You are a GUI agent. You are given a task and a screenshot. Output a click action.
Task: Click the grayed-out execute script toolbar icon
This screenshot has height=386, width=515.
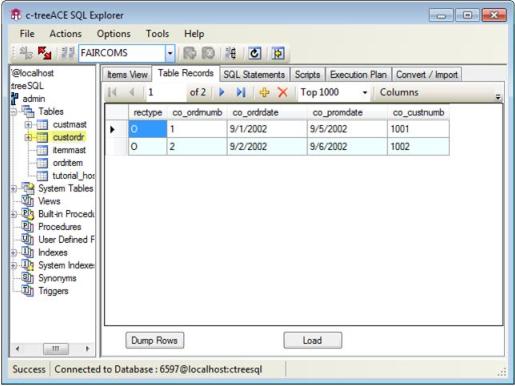coord(190,53)
